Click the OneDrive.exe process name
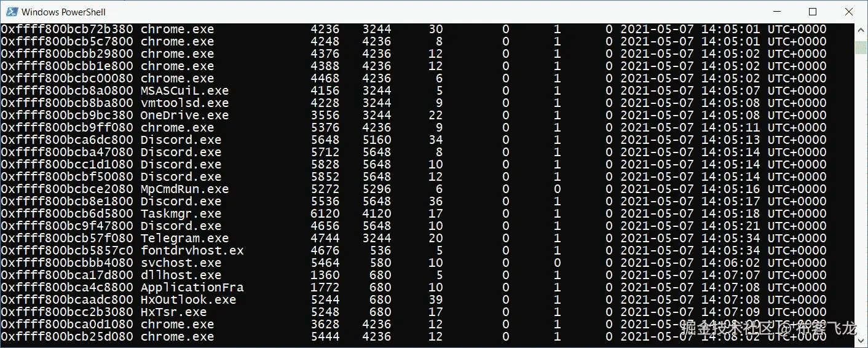Screen dimensions: 868x348 pos(184,115)
